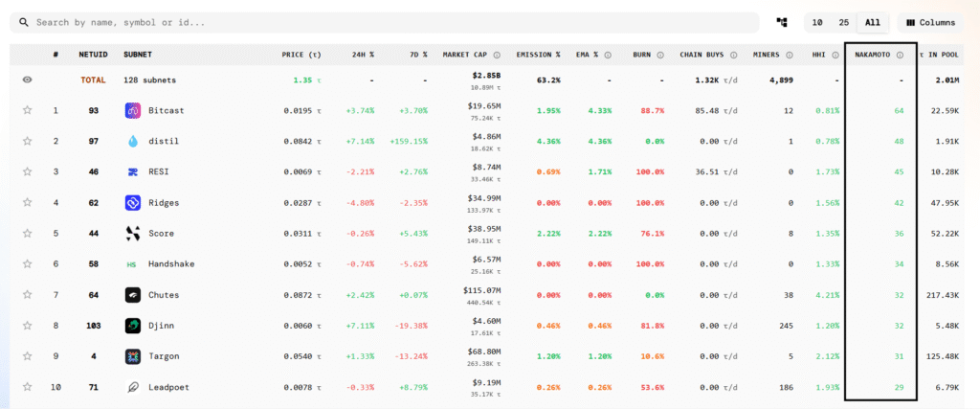Click the Djinn subnet icon

(x=133, y=326)
